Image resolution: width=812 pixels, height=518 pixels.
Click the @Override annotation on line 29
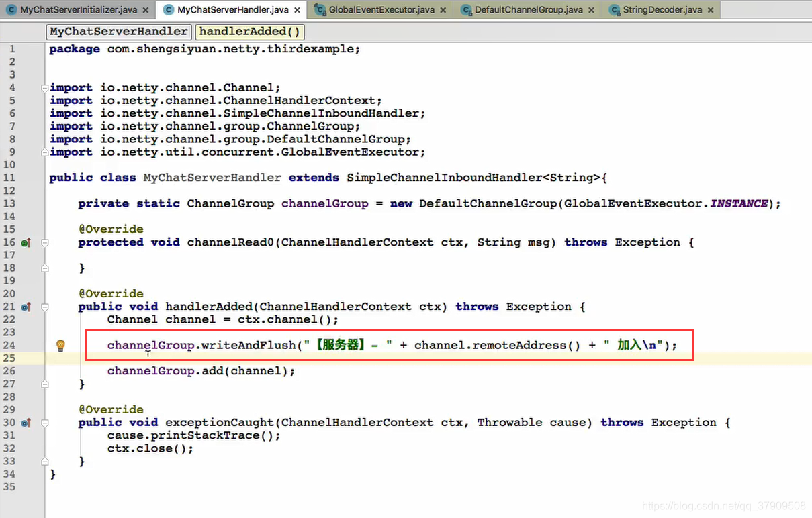pos(111,410)
